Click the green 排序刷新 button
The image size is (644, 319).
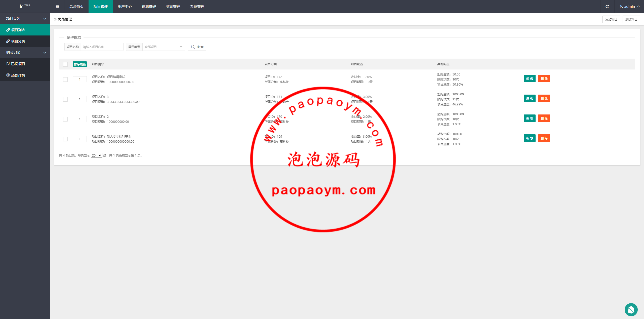[x=80, y=64]
